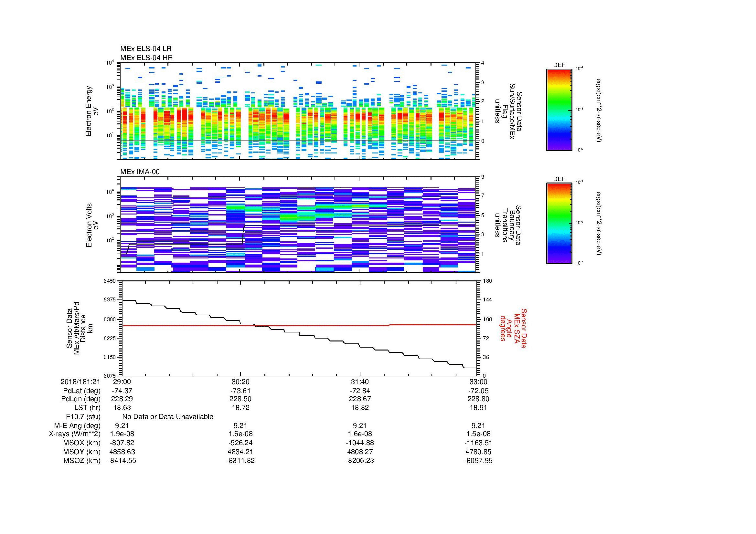Image resolution: width=756 pixels, height=534 pixels.
Task: Click the MSOZ value -8414.55
Action: tap(122, 461)
